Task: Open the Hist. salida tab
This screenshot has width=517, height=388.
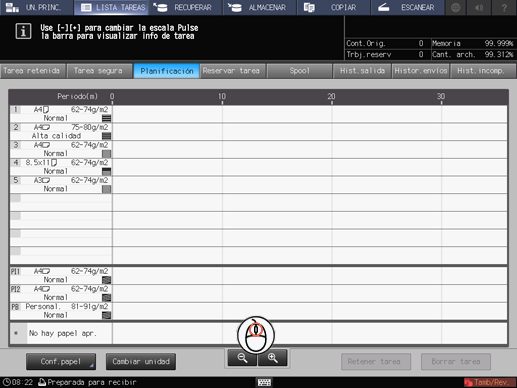Action: [x=362, y=71]
